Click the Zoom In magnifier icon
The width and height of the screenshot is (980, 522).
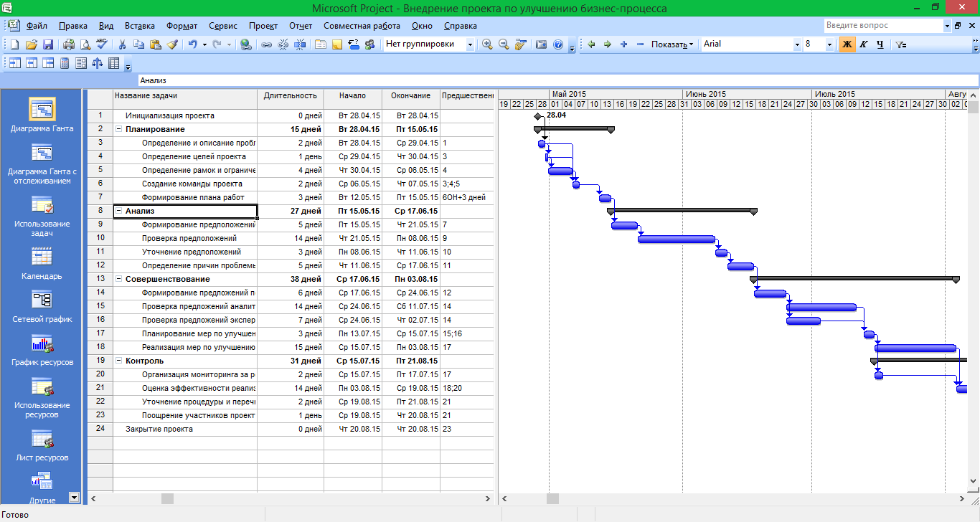pyautogui.click(x=488, y=44)
